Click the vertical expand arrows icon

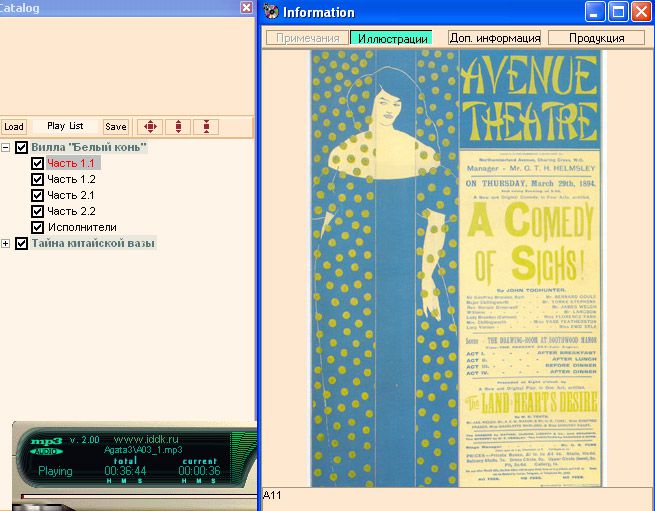(x=178, y=126)
